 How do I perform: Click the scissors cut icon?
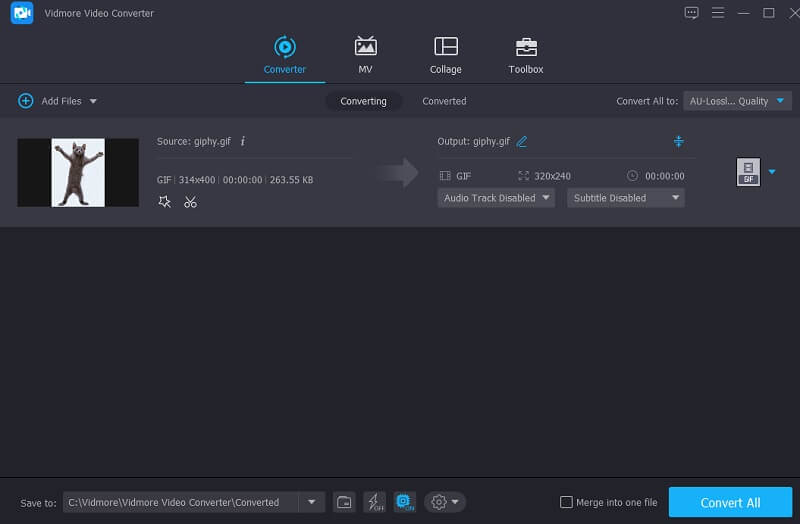click(x=190, y=202)
